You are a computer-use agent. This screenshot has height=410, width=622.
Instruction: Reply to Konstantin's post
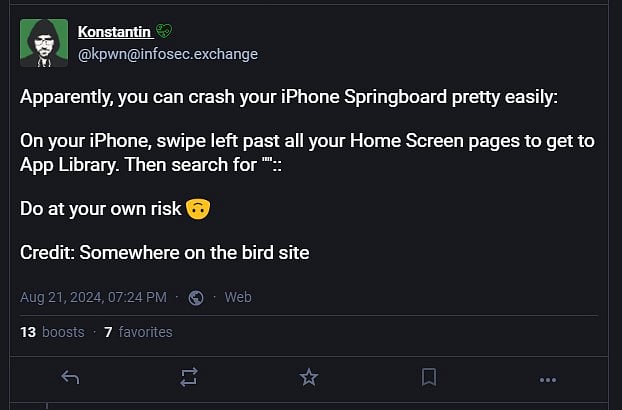coord(70,377)
